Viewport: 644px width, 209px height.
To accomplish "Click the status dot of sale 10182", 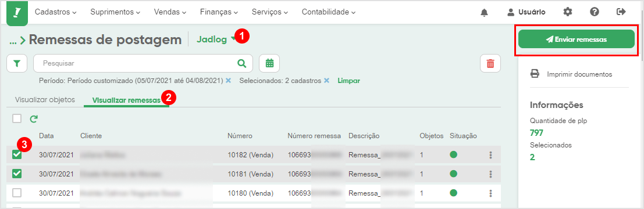I will 453,154.
